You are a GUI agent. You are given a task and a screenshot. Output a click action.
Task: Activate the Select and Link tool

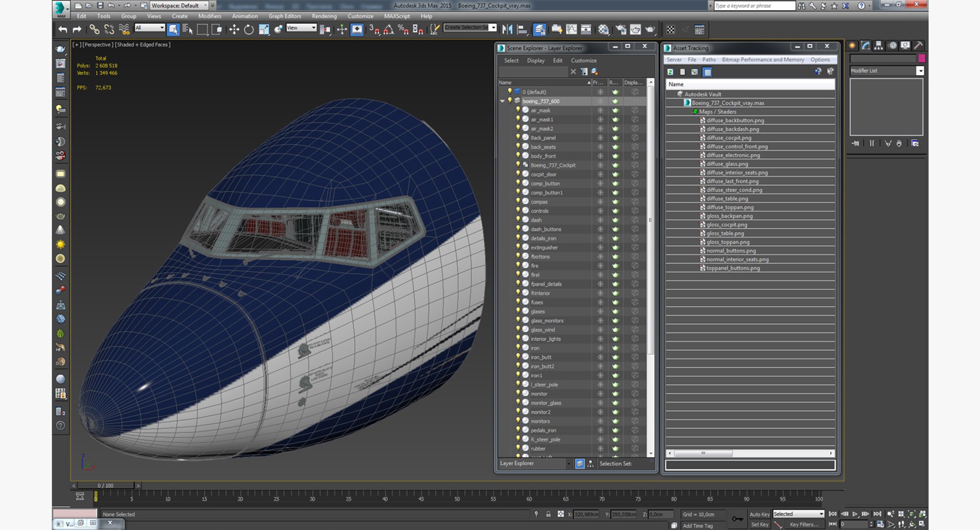94,30
